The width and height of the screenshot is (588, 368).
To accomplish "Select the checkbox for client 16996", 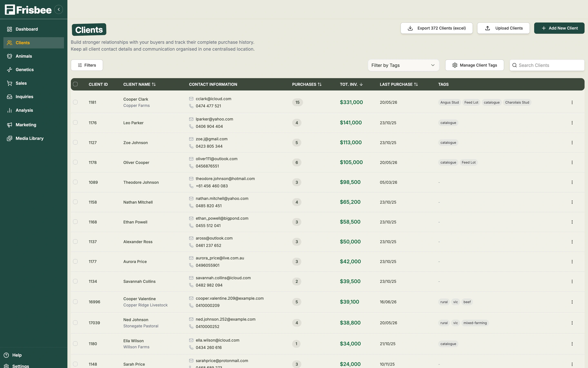I will click(75, 302).
